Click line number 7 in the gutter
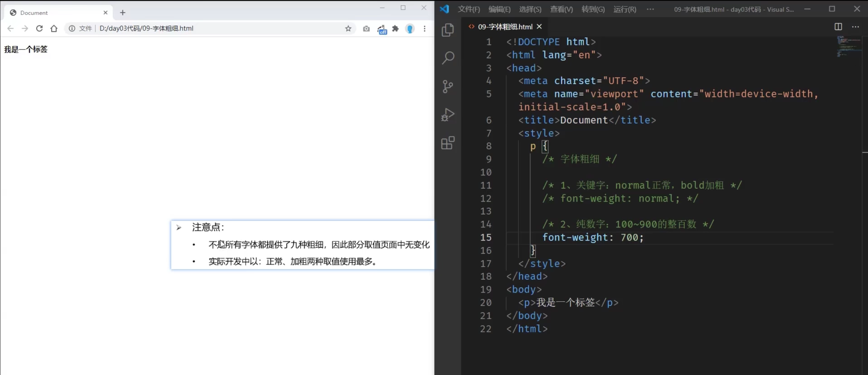The image size is (868, 375). tap(488, 133)
